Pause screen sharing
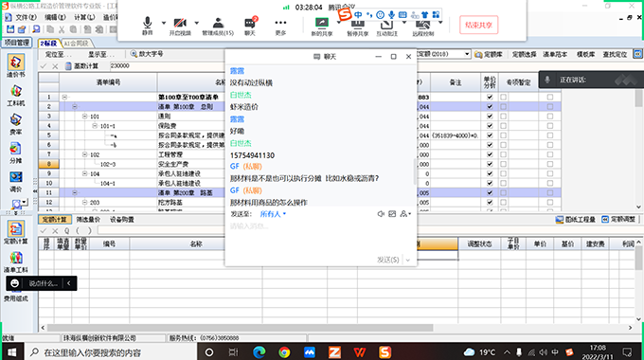 click(357, 27)
